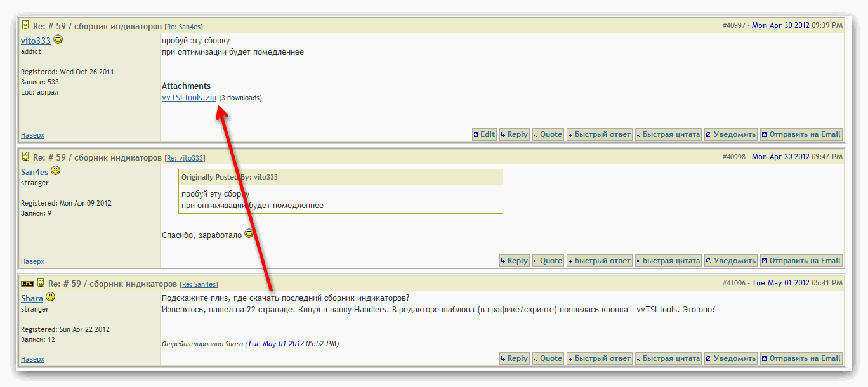Click Наверх link in Shara's post
The height and width of the screenshot is (387, 868).
pyautogui.click(x=32, y=359)
